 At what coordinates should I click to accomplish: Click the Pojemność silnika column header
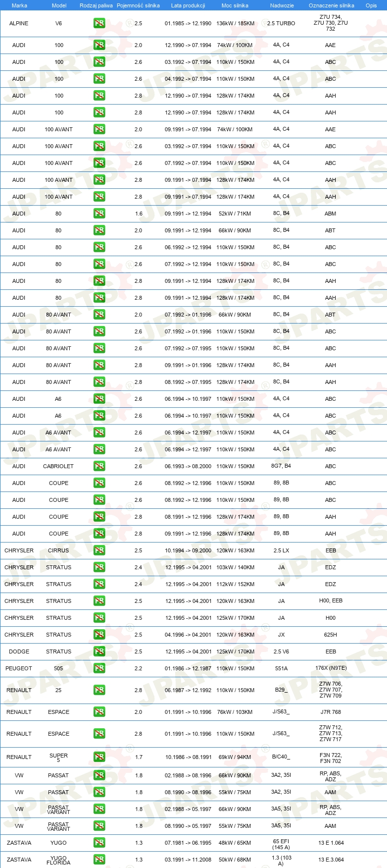click(138, 5)
